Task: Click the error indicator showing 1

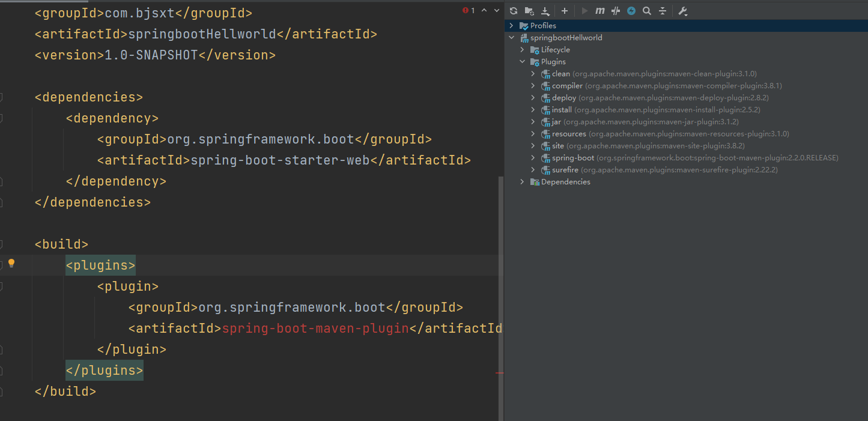Action: 469,10
